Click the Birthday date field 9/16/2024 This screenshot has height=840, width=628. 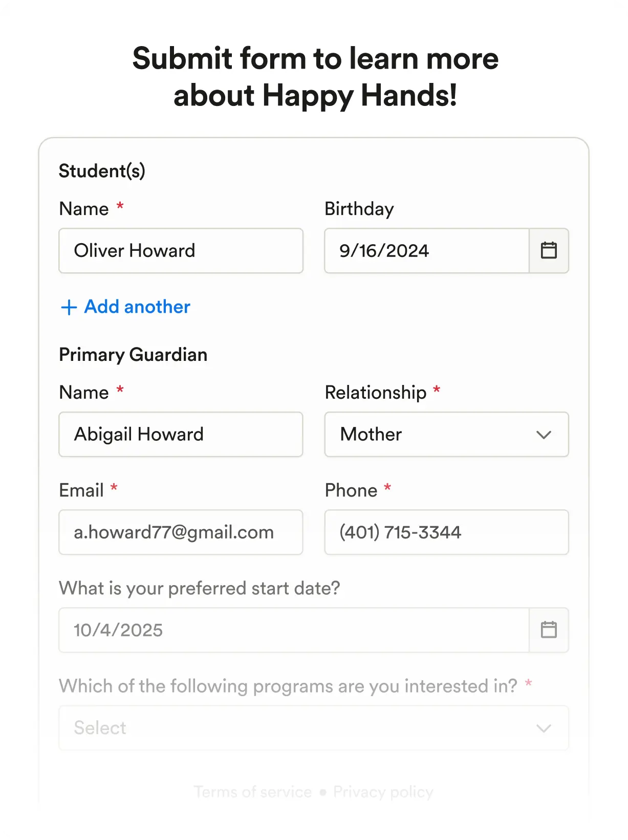[x=426, y=251]
